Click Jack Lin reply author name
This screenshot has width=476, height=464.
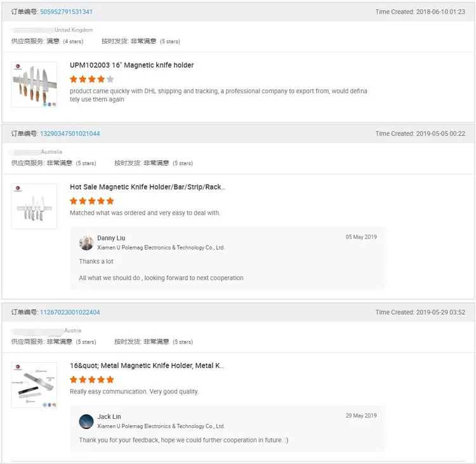coord(109,416)
